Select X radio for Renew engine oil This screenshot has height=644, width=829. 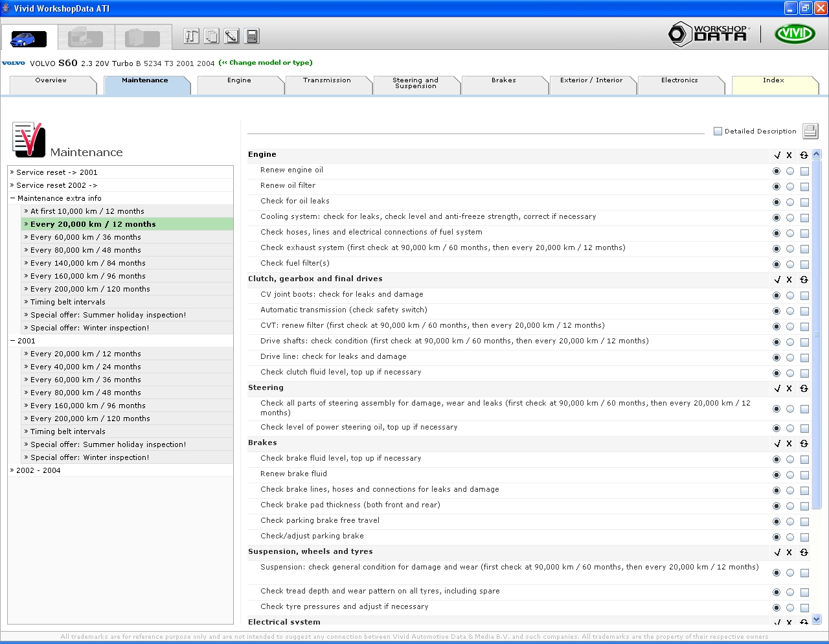pos(790,171)
